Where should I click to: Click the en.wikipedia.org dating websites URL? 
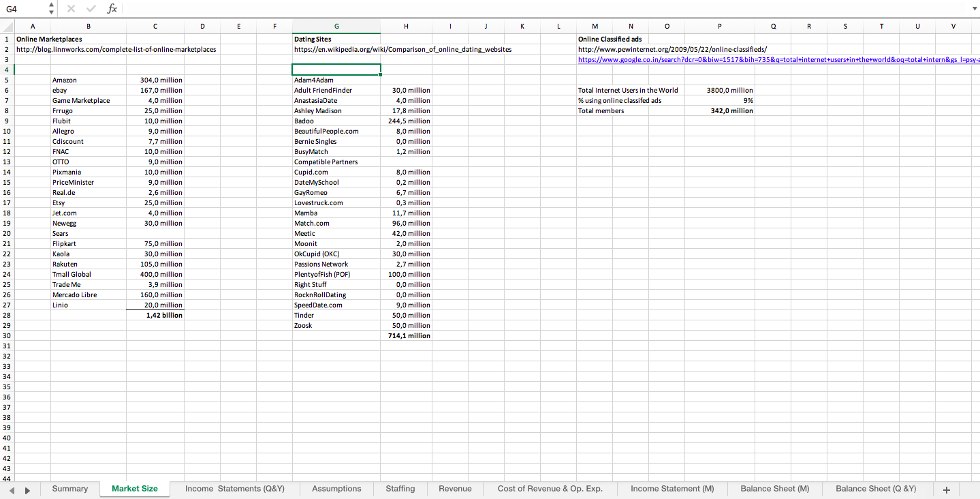tap(402, 49)
